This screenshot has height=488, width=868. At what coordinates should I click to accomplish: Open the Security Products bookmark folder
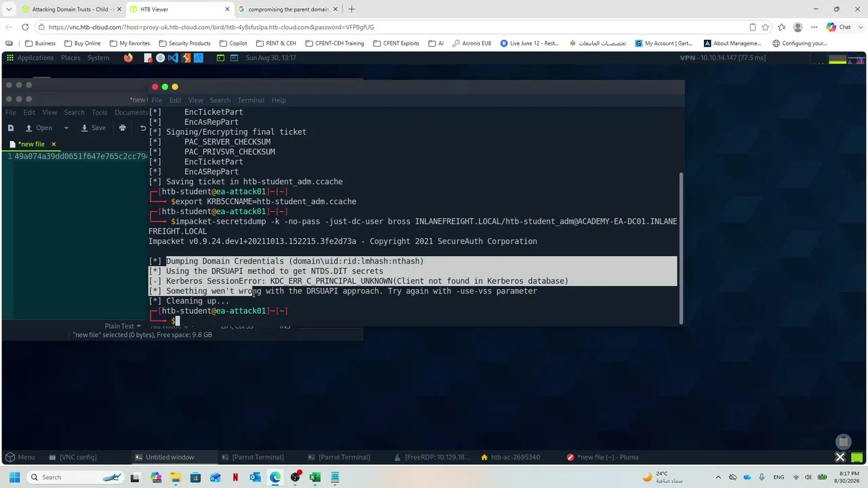click(184, 43)
